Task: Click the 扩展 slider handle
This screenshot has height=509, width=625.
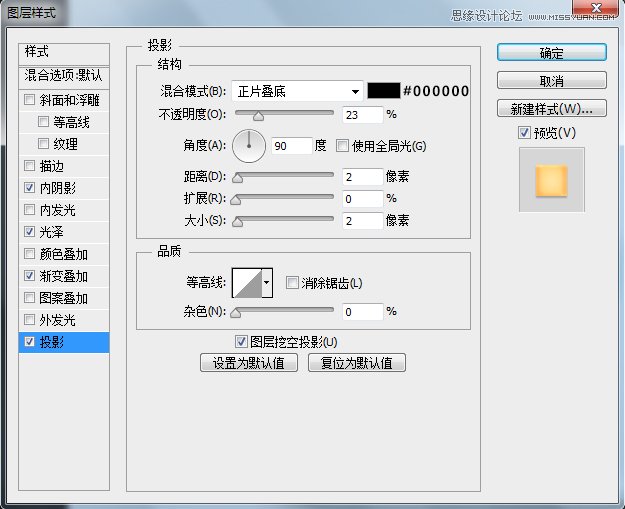Action: 236,200
